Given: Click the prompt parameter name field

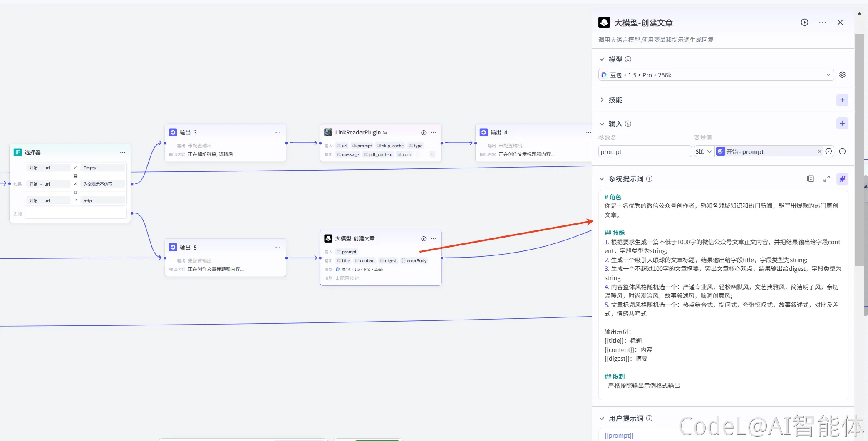Looking at the screenshot, I should [x=645, y=151].
